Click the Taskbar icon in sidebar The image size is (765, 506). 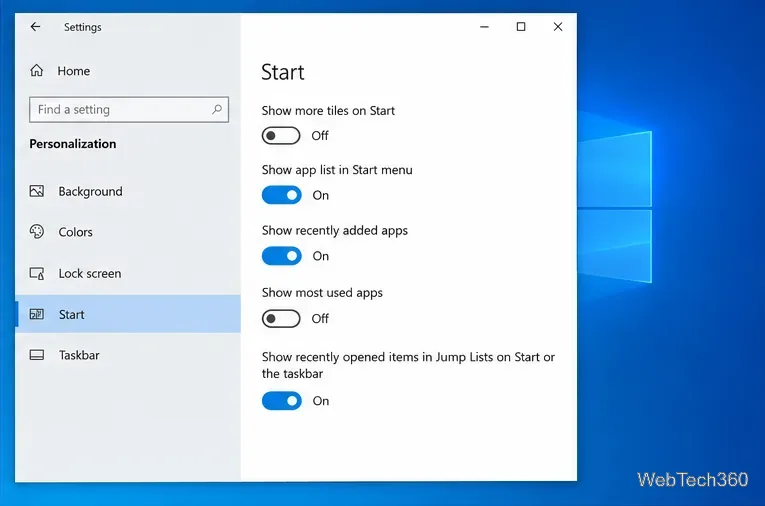(37, 355)
